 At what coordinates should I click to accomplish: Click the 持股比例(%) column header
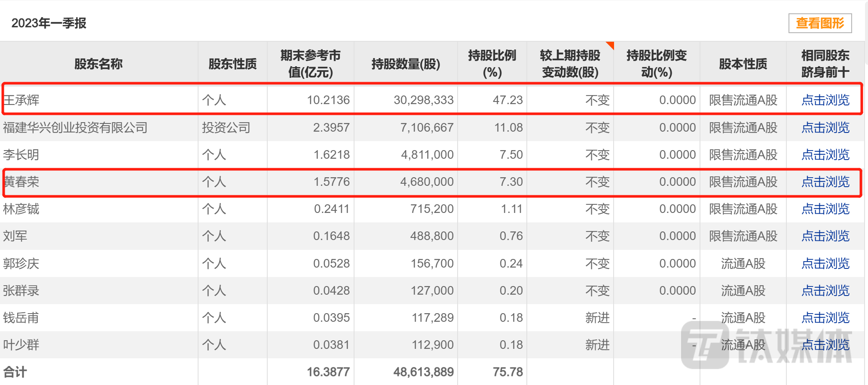(492, 64)
